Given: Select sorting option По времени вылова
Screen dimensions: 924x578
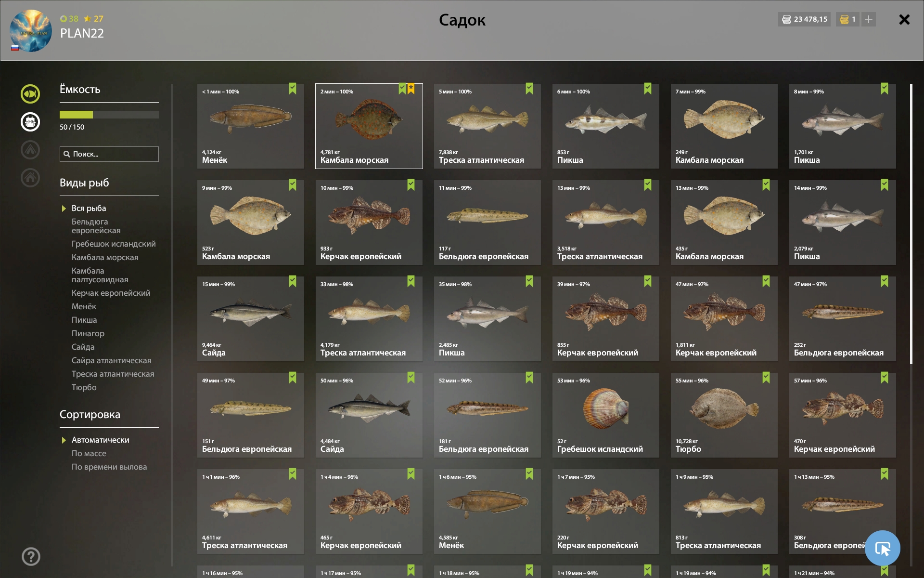Looking at the screenshot, I should coord(109,467).
